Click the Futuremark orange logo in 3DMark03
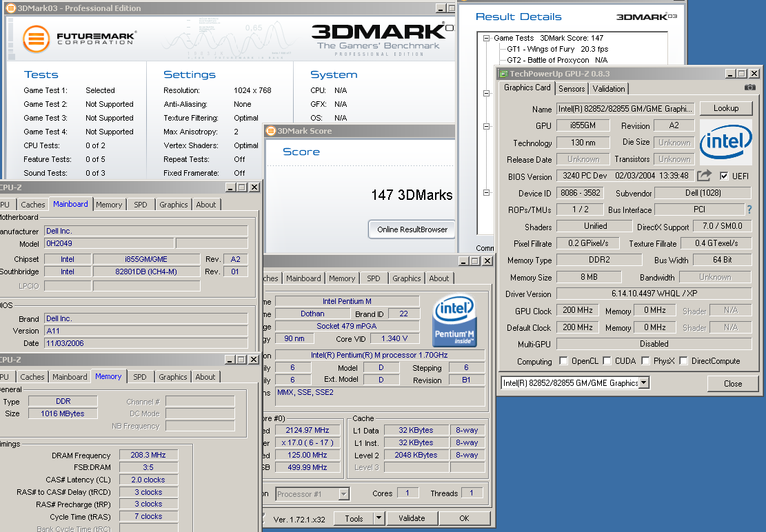The width and height of the screenshot is (766, 532). (36, 39)
